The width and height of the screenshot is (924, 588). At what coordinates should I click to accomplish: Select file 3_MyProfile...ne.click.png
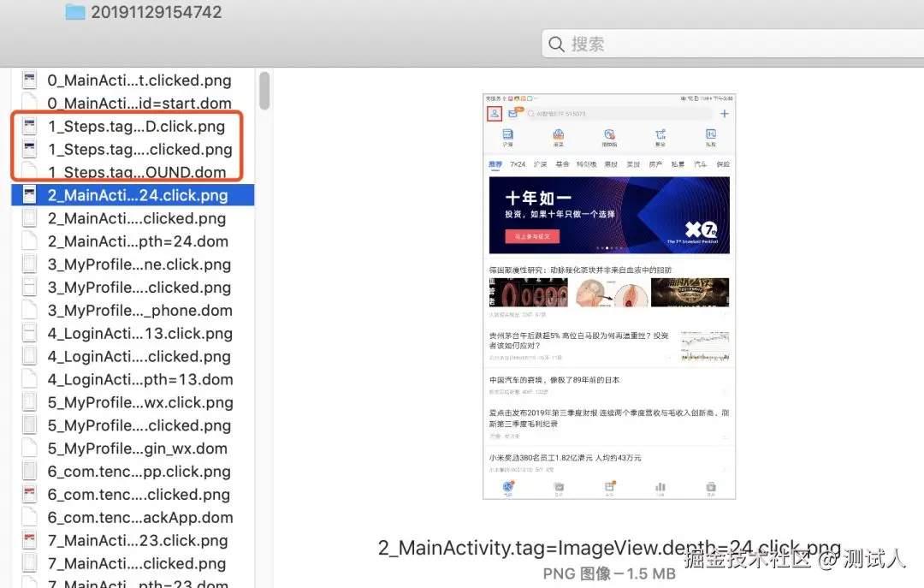133,264
